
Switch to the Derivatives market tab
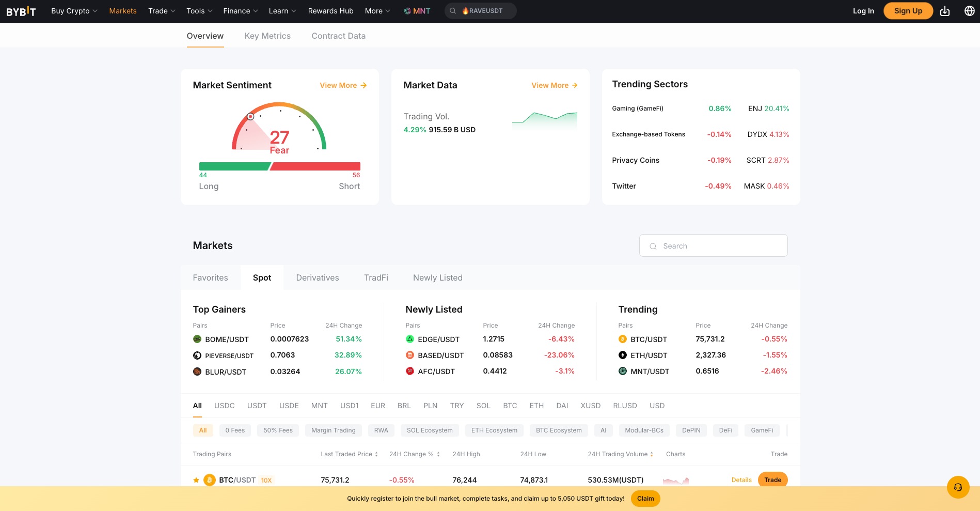(317, 277)
